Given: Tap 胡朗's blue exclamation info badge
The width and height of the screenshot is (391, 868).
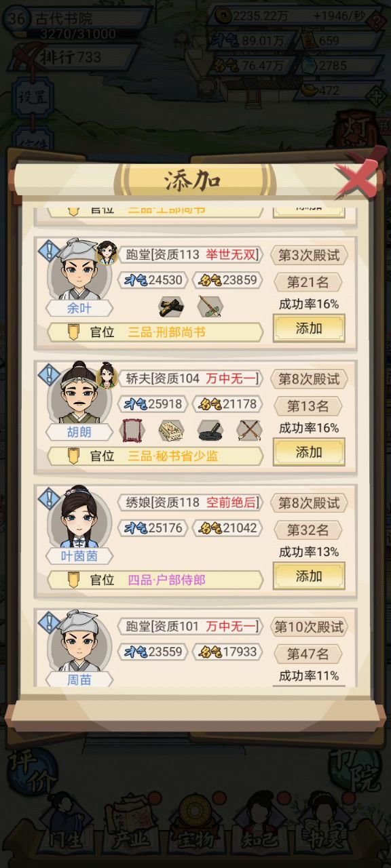Looking at the screenshot, I should pos(49,374).
